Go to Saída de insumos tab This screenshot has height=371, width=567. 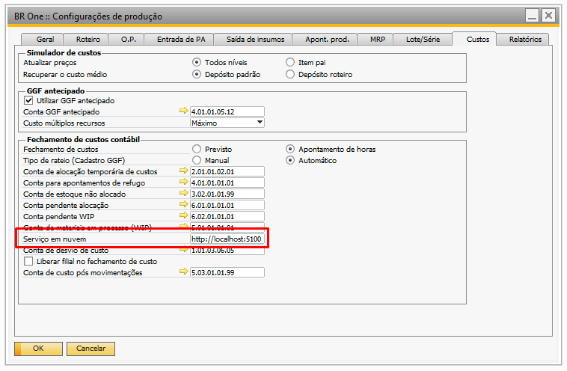(x=253, y=39)
